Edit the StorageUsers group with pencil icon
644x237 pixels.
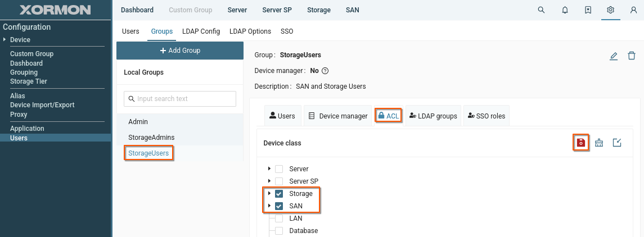point(614,56)
